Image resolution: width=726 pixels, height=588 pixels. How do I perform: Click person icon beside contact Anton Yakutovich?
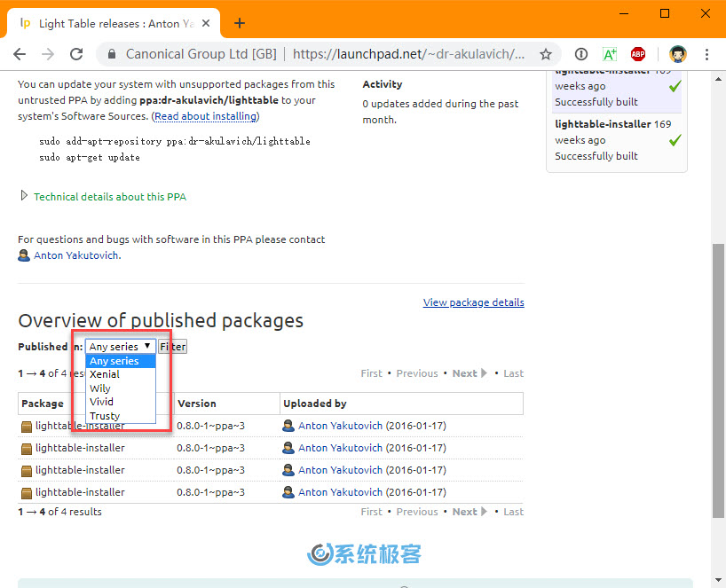[24, 255]
